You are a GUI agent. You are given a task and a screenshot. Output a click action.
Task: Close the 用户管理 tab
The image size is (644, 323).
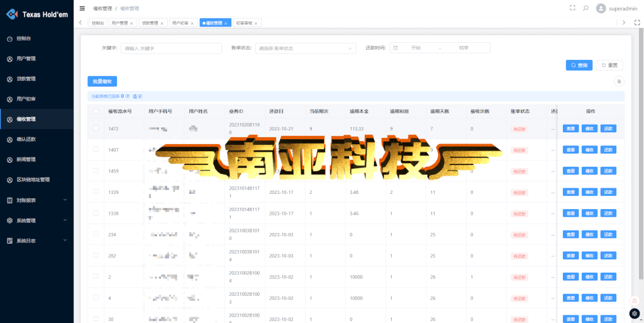pos(131,23)
